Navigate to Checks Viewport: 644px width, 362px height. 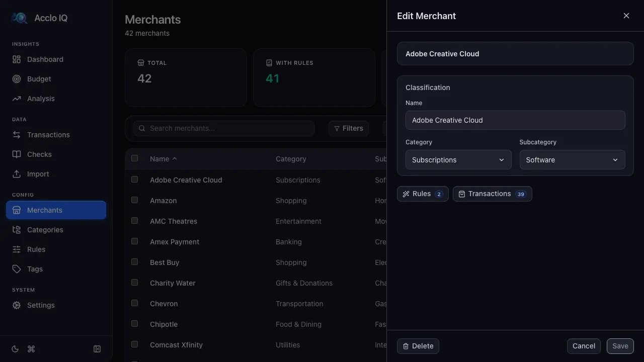(x=56, y=154)
